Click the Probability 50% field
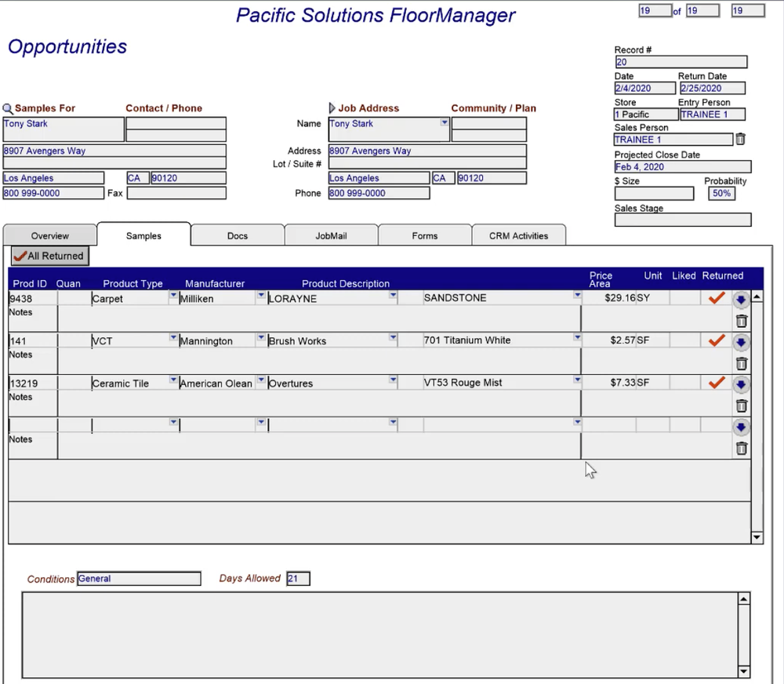Viewport: 784px width, 684px height. click(721, 193)
